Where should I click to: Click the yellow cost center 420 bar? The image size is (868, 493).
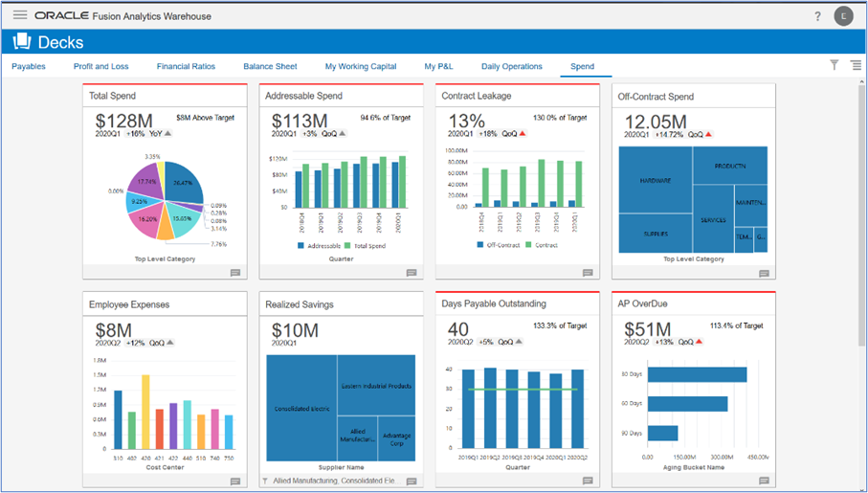(x=145, y=412)
